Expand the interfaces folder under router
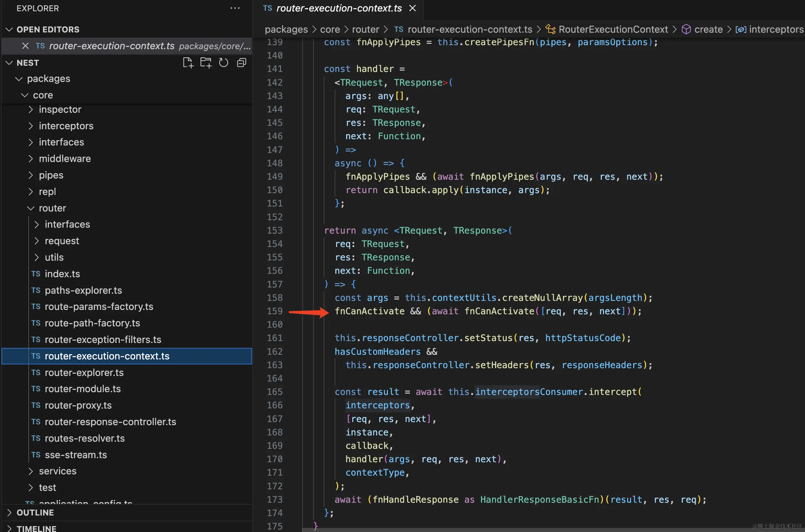Screen dimensions: 805x532 pos(37,224)
